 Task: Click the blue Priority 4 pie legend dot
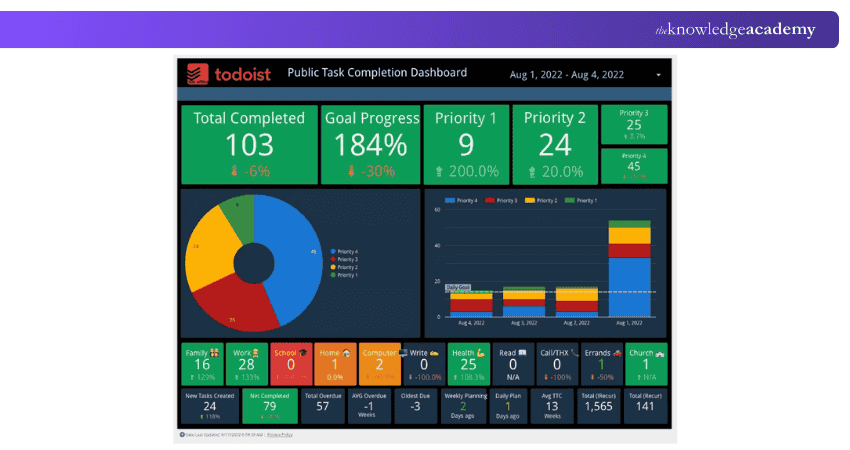333,252
